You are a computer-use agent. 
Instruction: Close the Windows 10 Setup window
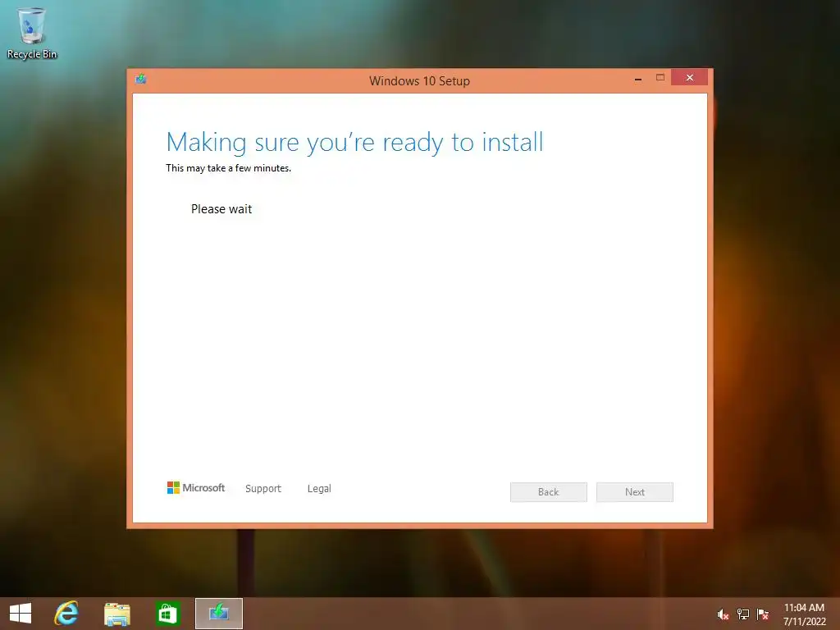click(689, 78)
